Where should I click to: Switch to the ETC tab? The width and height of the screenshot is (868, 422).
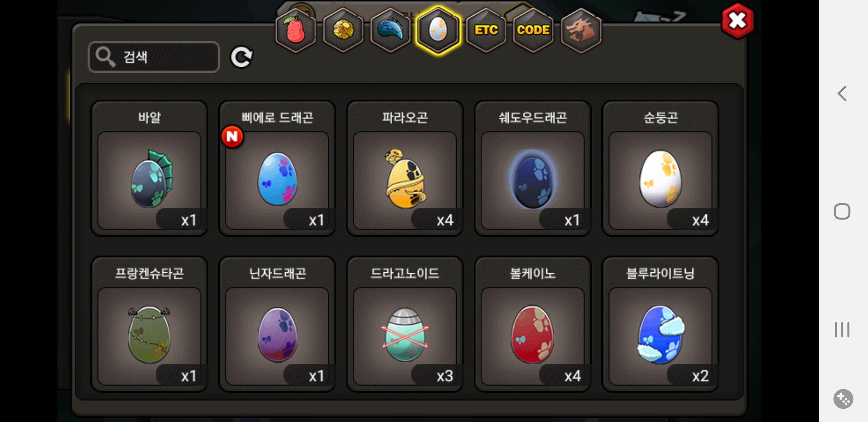coord(486,30)
